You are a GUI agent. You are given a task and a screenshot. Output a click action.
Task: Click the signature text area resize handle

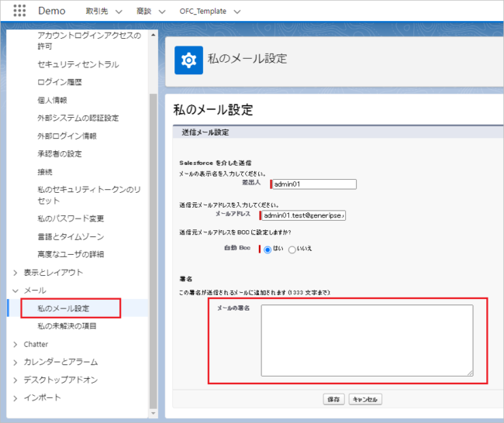470,373
